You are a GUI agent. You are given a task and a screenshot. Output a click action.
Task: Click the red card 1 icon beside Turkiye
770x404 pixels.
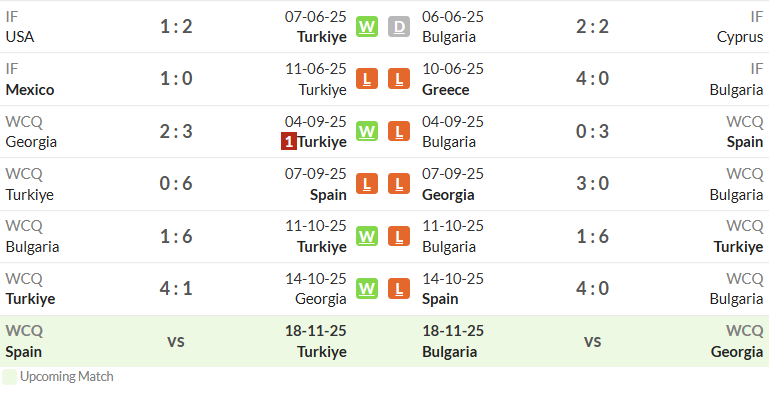click(x=289, y=141)
